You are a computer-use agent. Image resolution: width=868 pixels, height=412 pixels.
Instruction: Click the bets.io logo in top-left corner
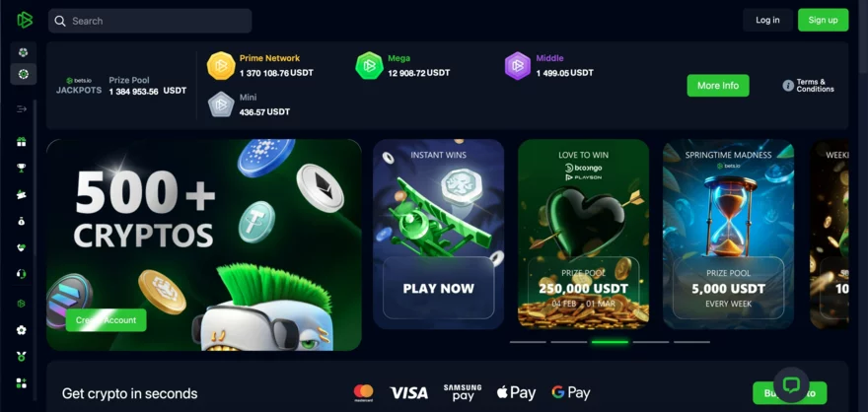25,21
